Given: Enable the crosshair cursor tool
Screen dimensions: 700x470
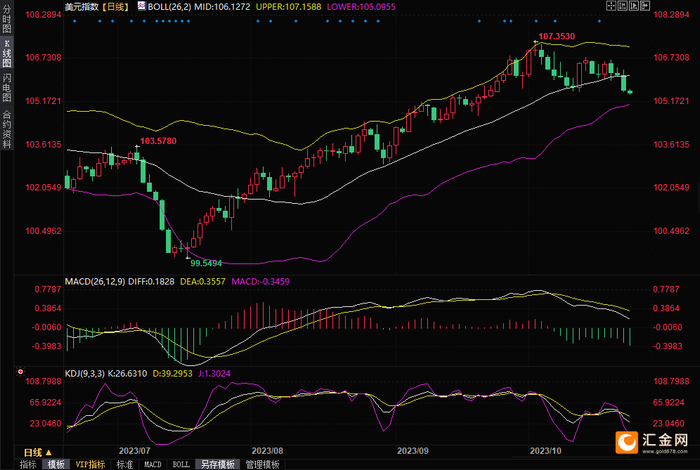Looking at the screenshot, I should 611,6.
